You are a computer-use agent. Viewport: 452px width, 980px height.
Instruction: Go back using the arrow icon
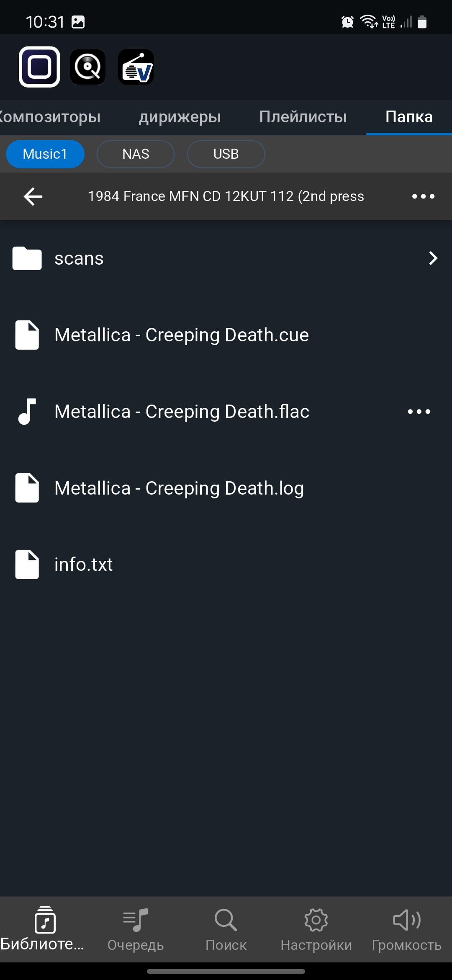coord(33,196)
